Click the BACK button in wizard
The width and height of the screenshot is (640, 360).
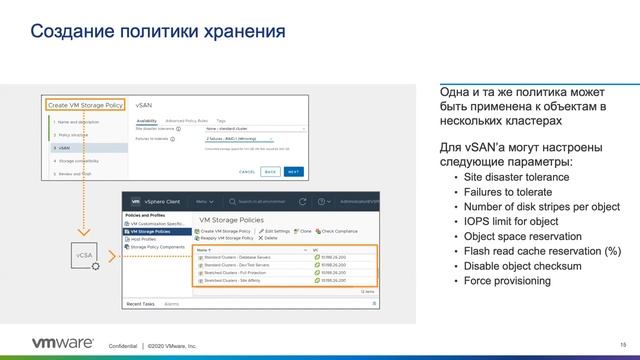point(270,172)
